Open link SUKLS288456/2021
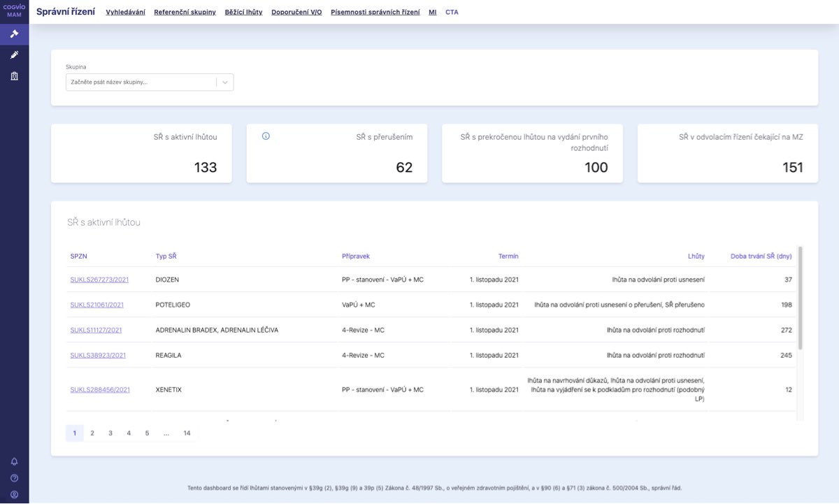The image size is (839, 504). coord(100,389)
